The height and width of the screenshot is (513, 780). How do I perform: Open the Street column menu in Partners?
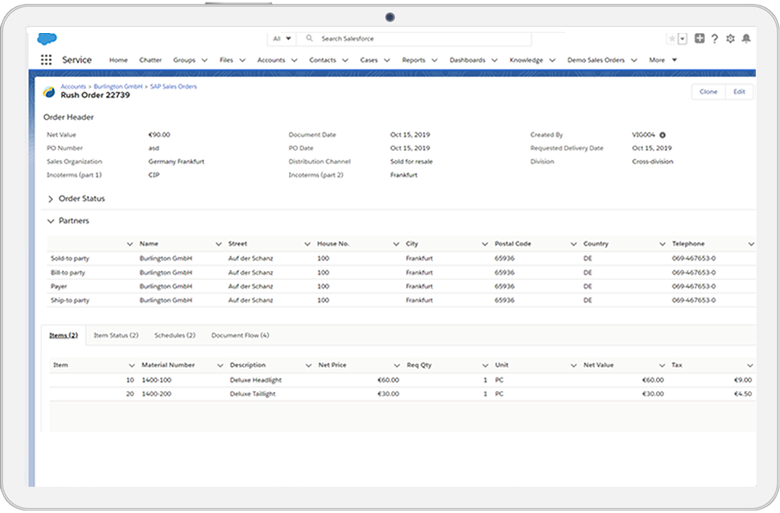coord(307,244)
